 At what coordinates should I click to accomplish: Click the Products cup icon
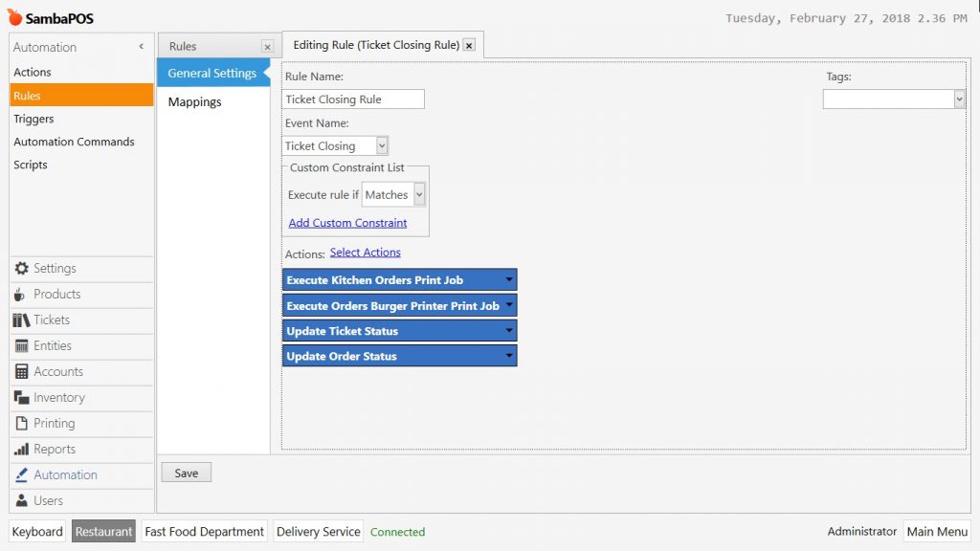20,295
